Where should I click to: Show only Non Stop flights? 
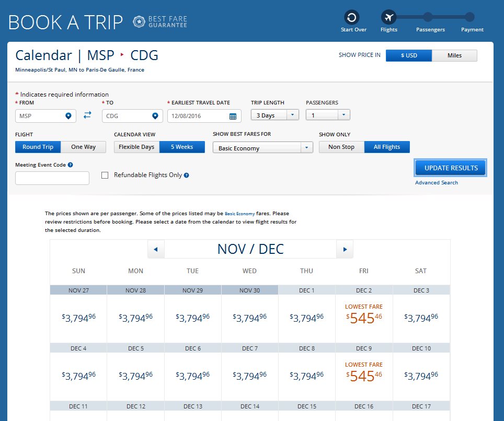(341, 147)
